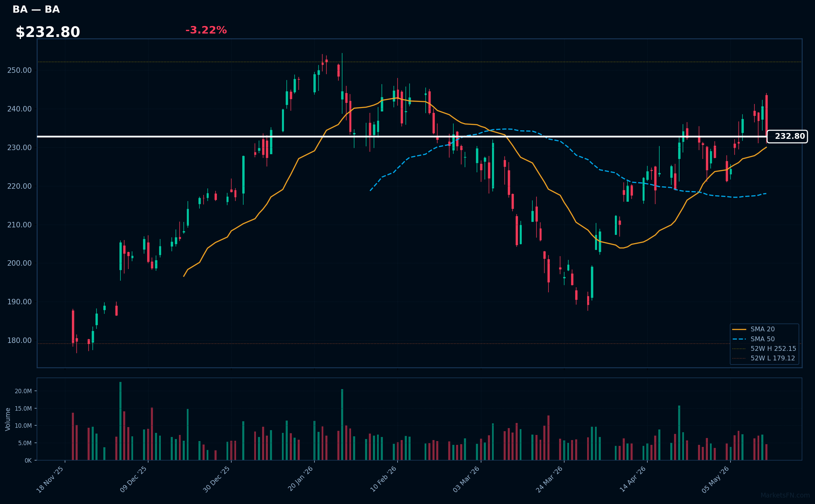Click the 190.00 price axis label
This screenshot has height=504, width=815.
click(x=19, y=302)
